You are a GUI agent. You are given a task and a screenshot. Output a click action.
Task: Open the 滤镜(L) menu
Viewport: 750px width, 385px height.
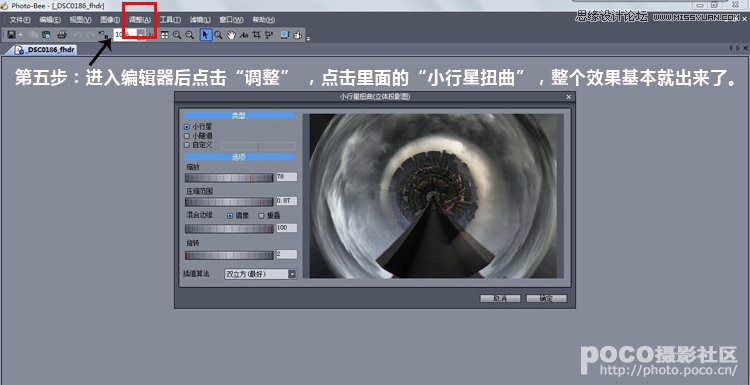pyautogui.click(x=200, y=20)
